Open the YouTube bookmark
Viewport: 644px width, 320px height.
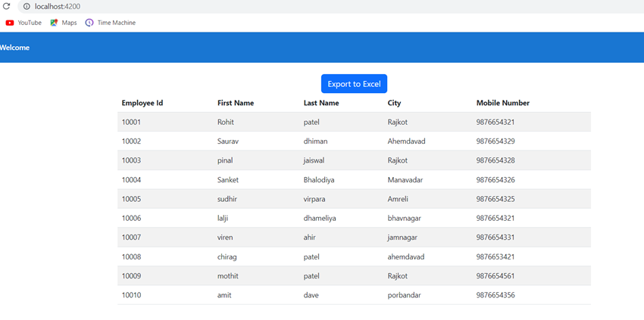[23, 23]
